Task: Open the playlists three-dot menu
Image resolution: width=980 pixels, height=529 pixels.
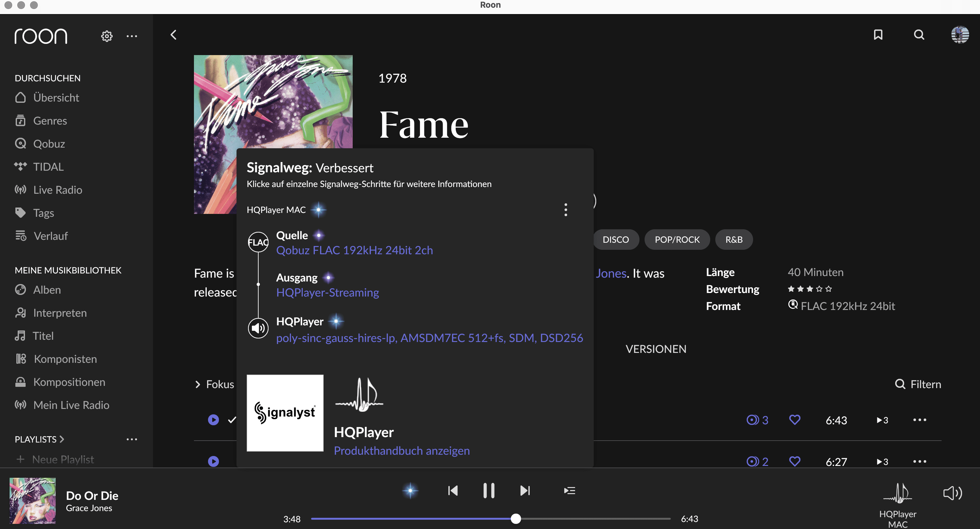Action: tap(132, 439)
